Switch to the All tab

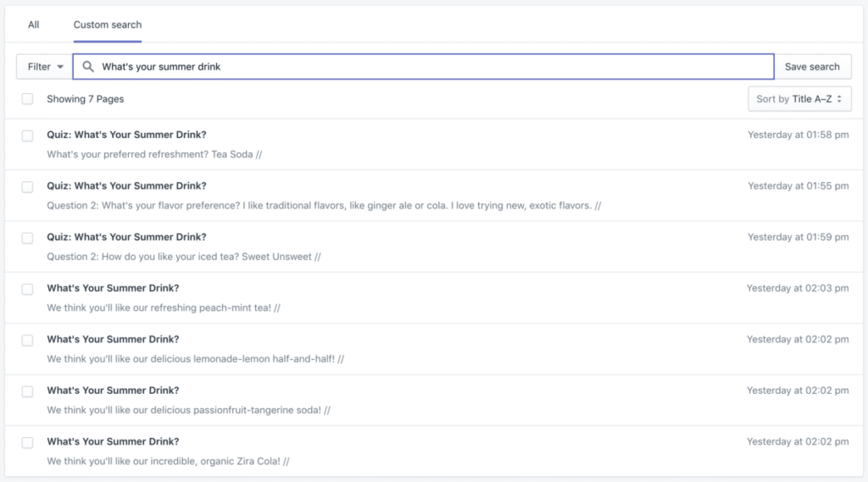[33, 25]
